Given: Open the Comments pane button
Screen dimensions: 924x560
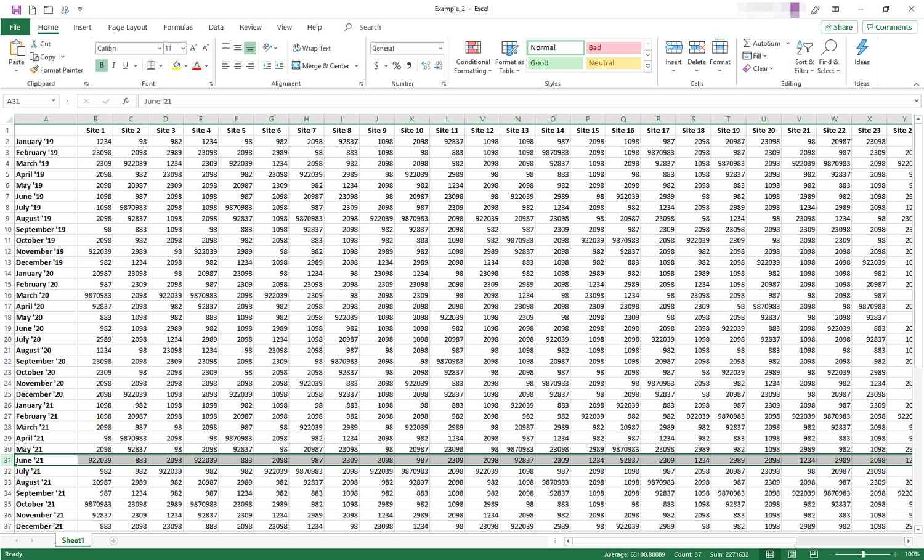Looking at the screenshot, I should click(889, 27).
